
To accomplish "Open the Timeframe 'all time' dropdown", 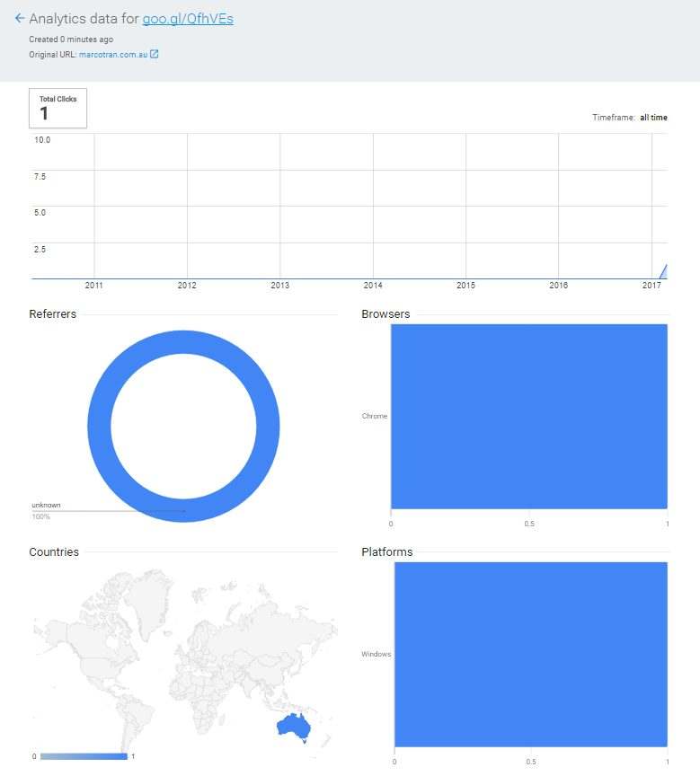I will 652,118.
